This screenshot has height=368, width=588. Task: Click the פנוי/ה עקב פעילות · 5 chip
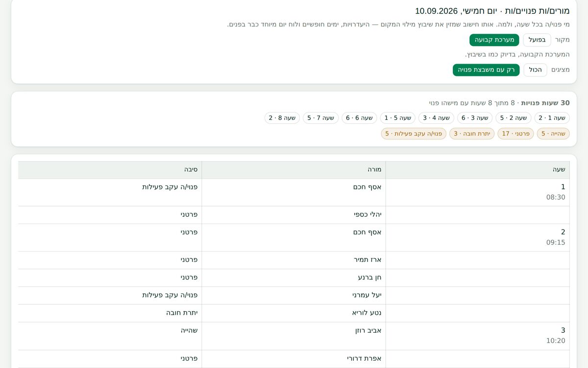(x=414, y=134)
